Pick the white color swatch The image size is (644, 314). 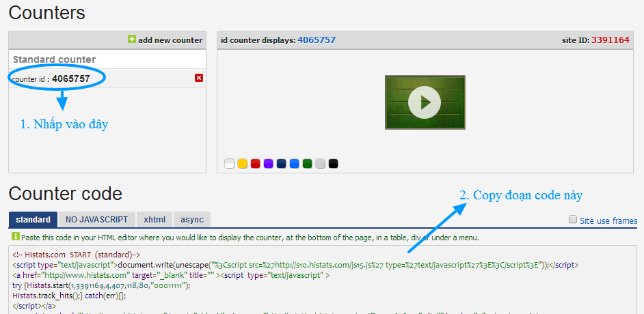pyautogui.click(x=229, y=164)
